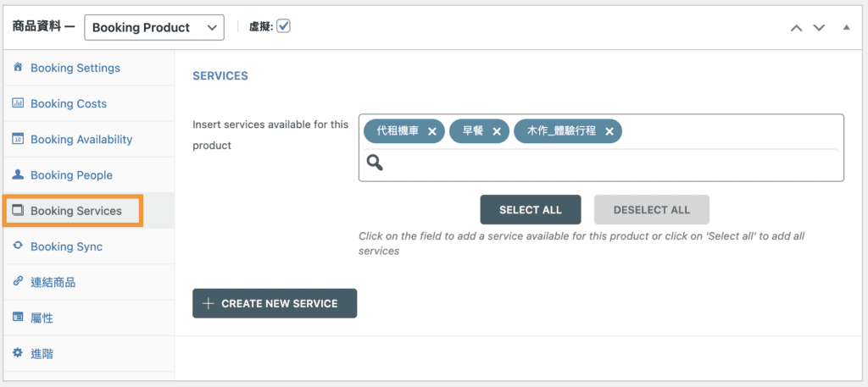Image resolution: width=868 pixels, height=387 pixels.
Task: Click the 進階 gear icon
Action: point(18,353)
